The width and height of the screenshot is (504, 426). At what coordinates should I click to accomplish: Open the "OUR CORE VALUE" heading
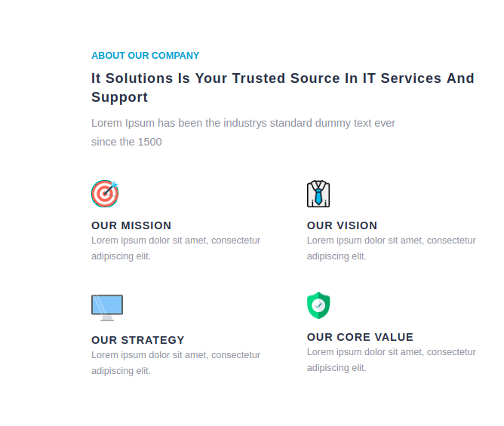point(360,337)
